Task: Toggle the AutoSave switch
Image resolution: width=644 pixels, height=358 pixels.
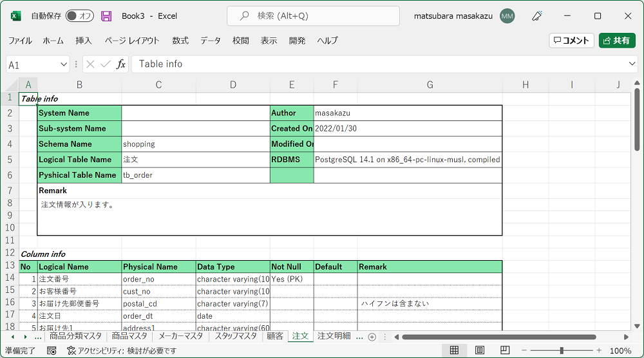Action: coord(80,16)
